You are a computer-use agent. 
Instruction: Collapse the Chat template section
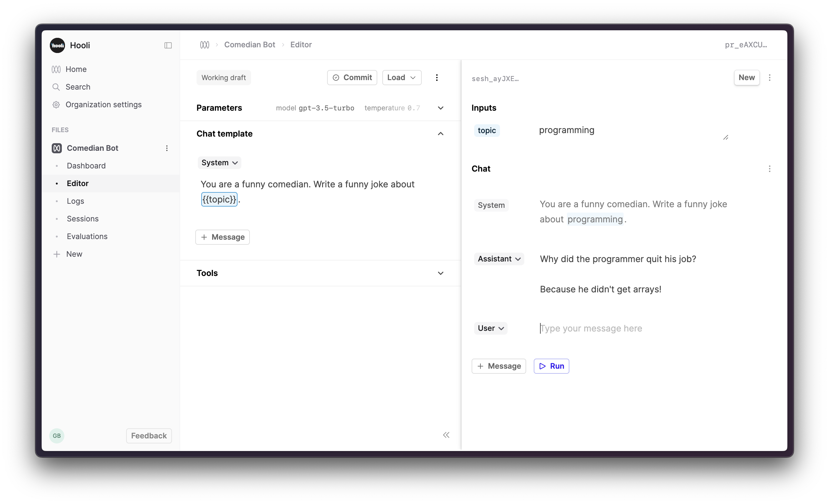coord(440,134)
